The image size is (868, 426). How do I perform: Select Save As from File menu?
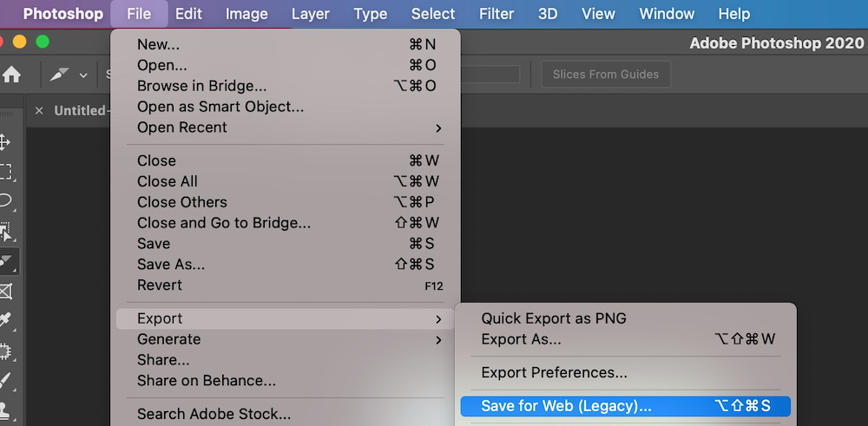coord(171,265)
